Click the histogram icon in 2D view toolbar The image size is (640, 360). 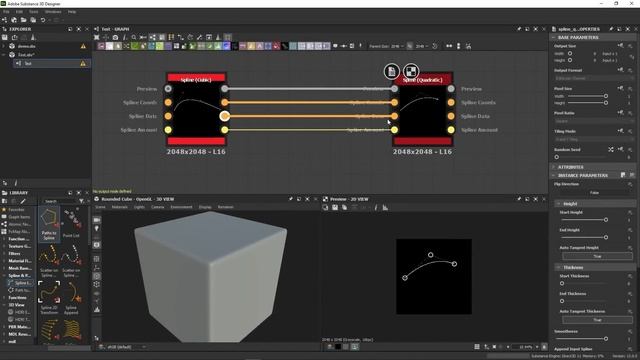[x=385, y=207]
